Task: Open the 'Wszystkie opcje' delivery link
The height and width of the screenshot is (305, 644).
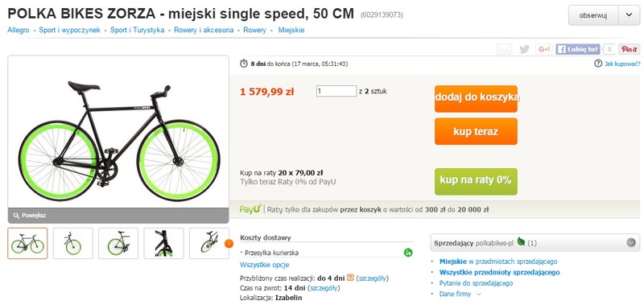Action: click(x=265, y=265)
